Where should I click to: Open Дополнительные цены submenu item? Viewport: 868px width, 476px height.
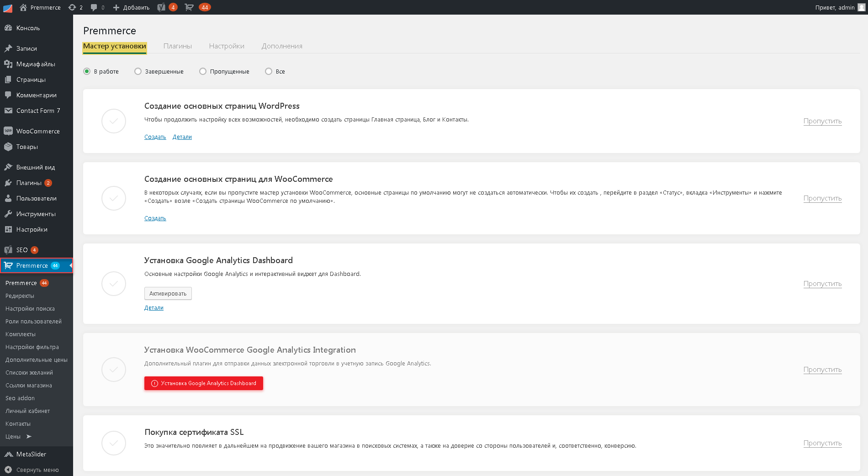click(x=37, y=360)
